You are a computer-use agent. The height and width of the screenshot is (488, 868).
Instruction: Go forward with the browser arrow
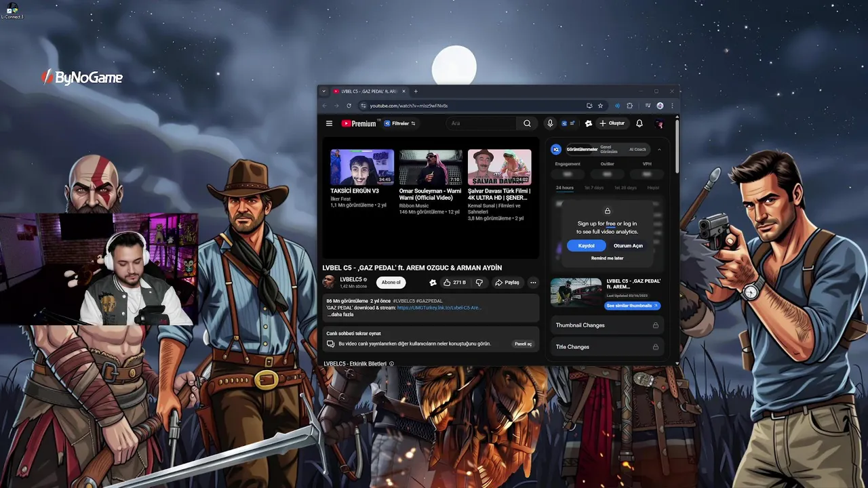tap(336, 106)
